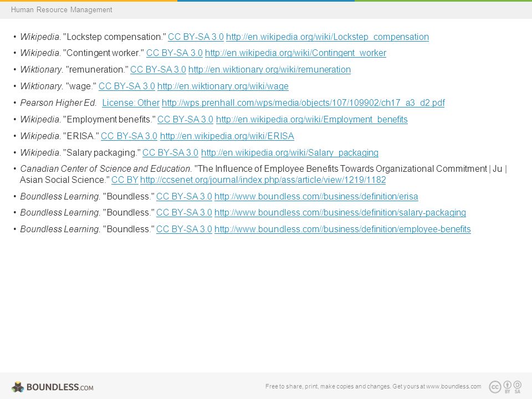Open the boundless.com definition/salary-packaging URL

coord(340,212)
